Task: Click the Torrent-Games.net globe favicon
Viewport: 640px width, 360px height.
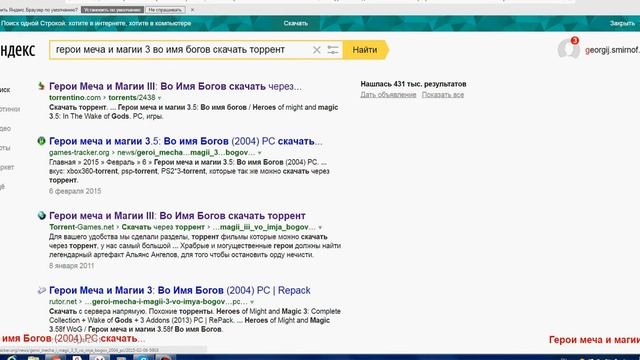Action: pos(41,215)
